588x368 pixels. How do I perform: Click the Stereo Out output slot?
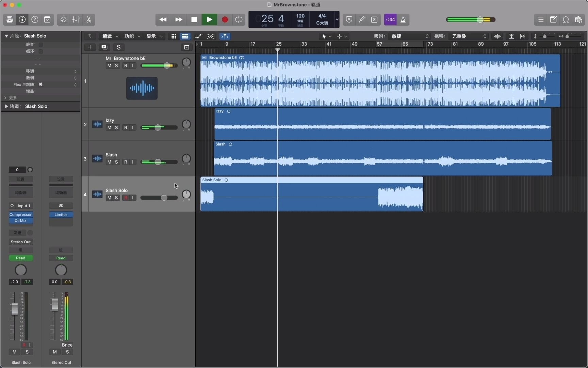(21, 242)
